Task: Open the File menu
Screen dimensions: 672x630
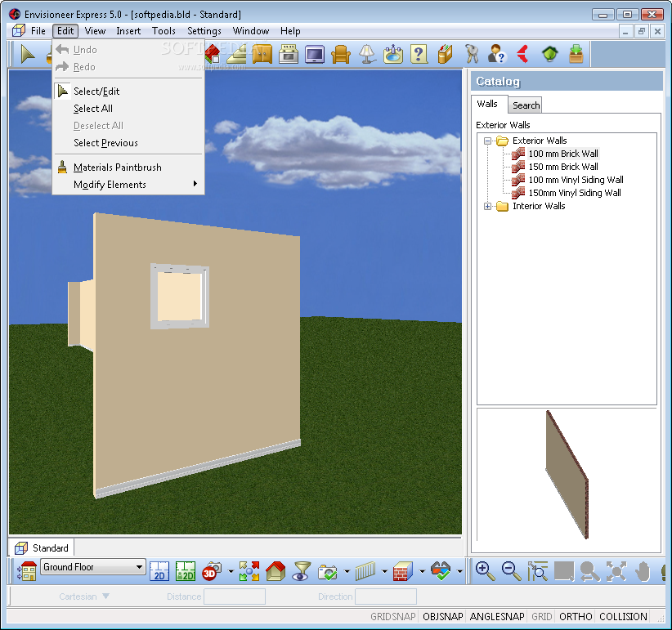Action: (38, 31)
